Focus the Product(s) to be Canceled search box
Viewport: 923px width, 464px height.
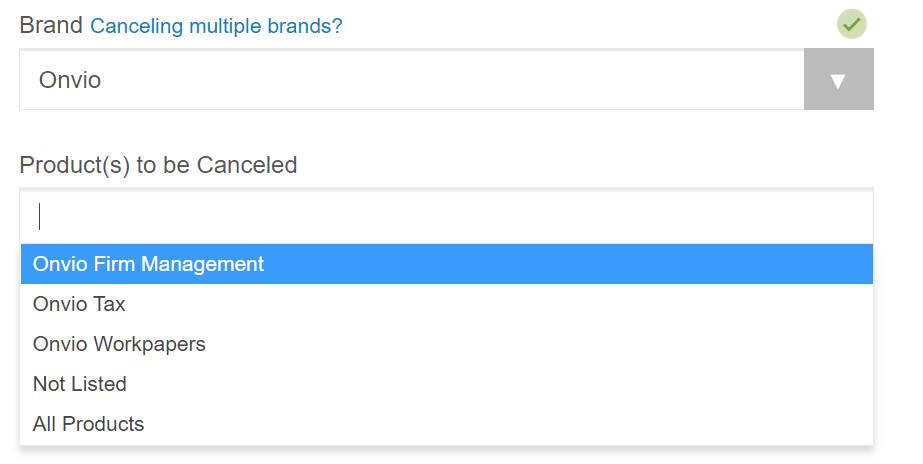pyautogui.click(x=446, y=216)
